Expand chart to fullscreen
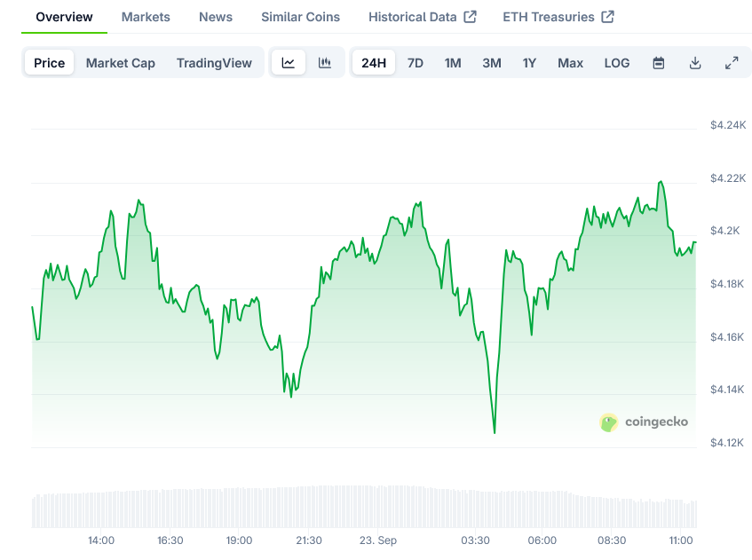This screenshot has height=560, width=752. click(x=732, y=63)
